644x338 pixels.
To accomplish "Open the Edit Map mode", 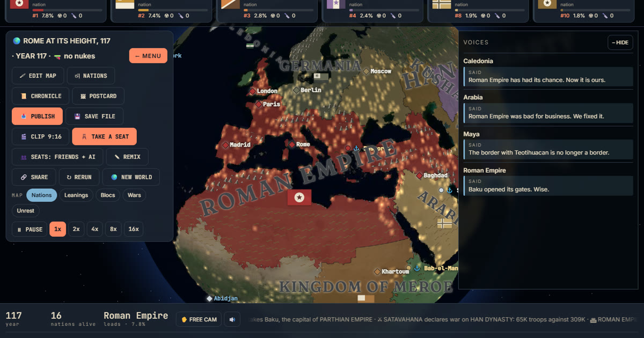I will click(38, 76).
